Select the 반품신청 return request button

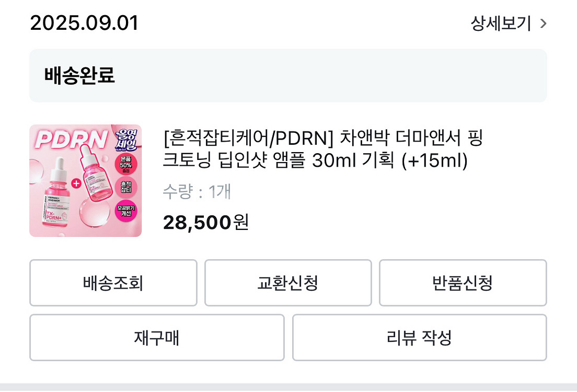[463, 283]
